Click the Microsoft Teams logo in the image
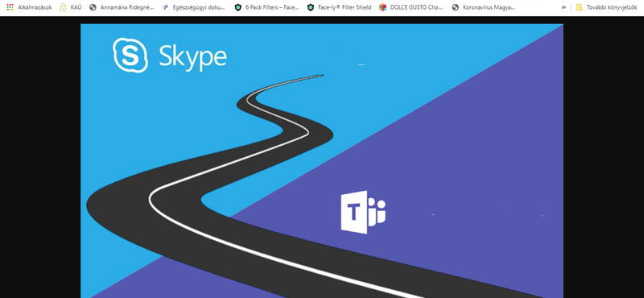Viewport: 644px width, 298px height. (364, 212)
